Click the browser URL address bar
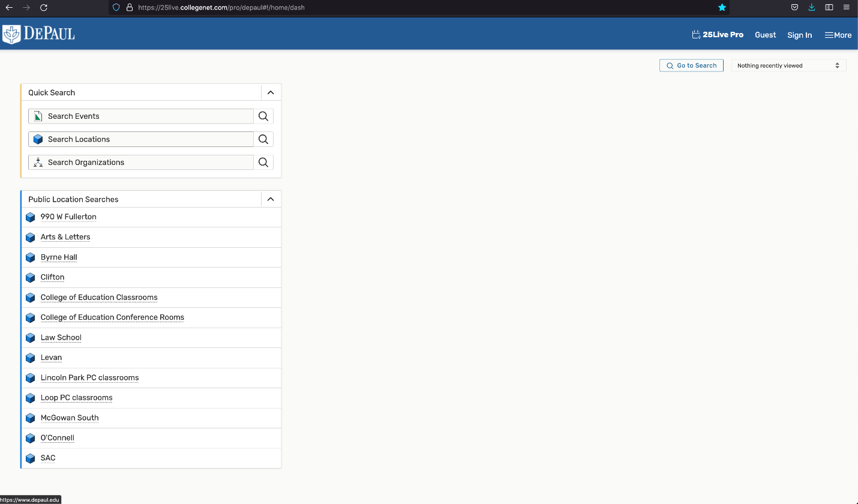This screenshot has height=504, width=858. point(420,8)
